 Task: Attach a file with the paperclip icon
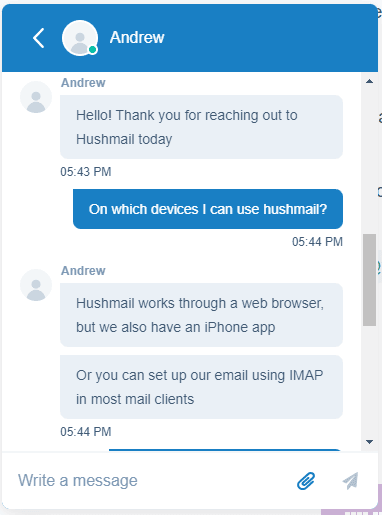coord(306,481)
